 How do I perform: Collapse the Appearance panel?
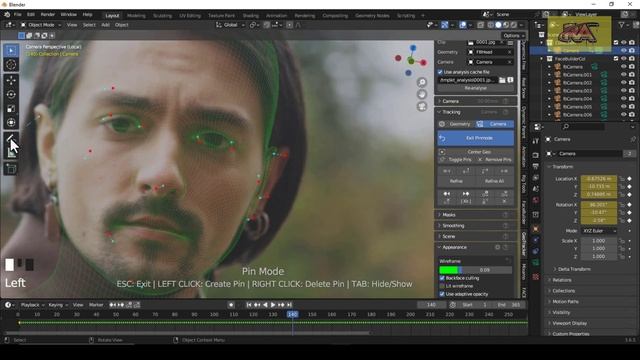tap(454, 247)
